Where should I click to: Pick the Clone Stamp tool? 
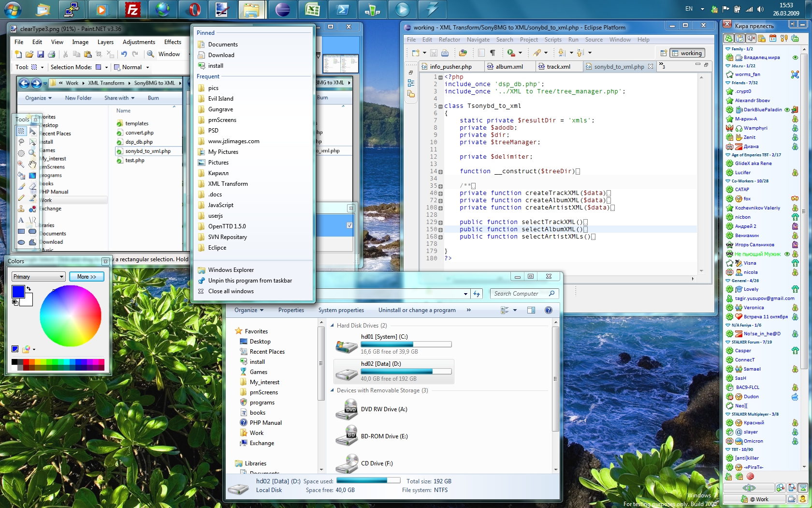tap(21, 209)
